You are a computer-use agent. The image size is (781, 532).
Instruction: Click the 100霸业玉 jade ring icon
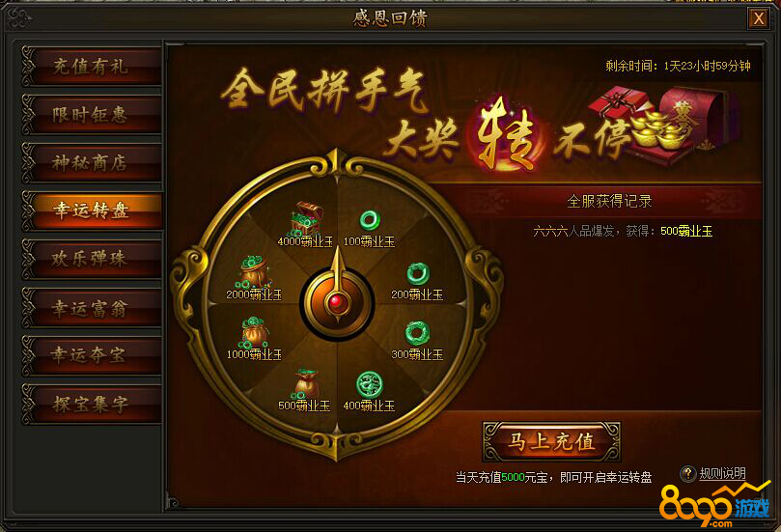(x=370, y=220)
